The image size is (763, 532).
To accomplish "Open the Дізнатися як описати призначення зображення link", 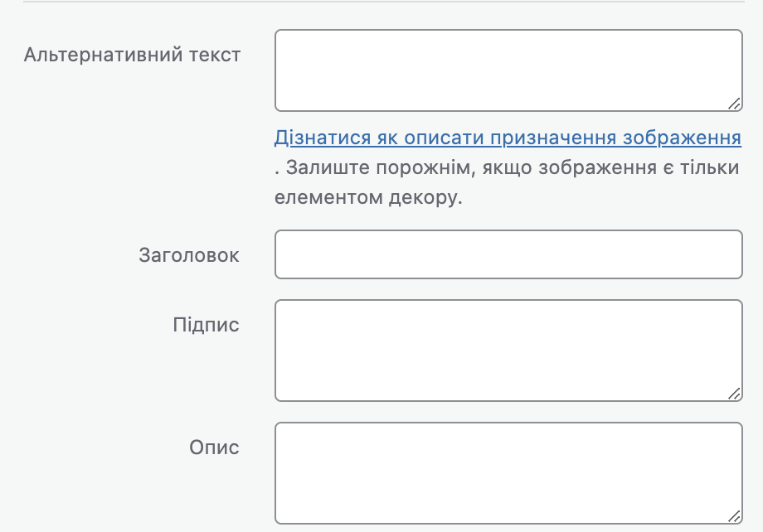I will click(x=508, y=138).
